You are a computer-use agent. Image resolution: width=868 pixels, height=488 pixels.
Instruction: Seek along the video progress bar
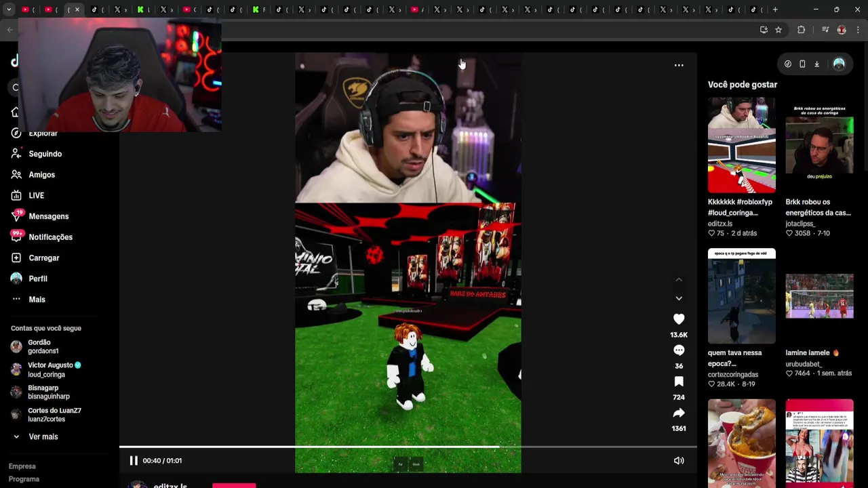click(x=408, y=447)
